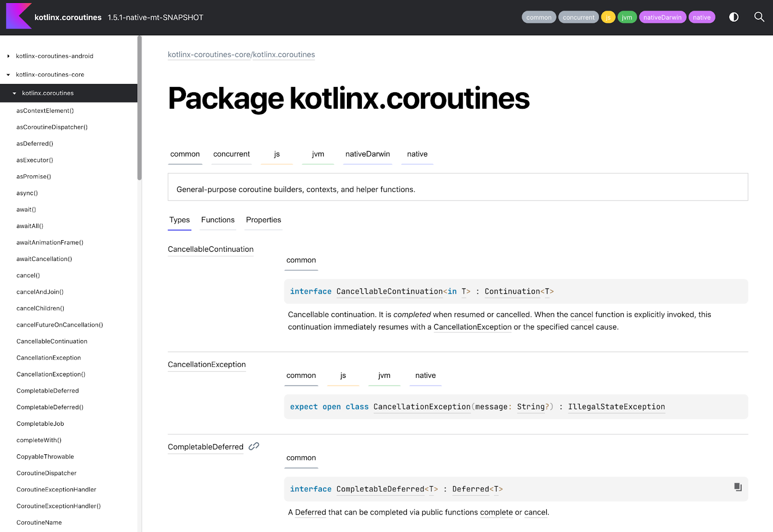Select CoroutineDispatcher in the sidebar
Viewport: 773px width, 532px height.
[x=46, y=473]
